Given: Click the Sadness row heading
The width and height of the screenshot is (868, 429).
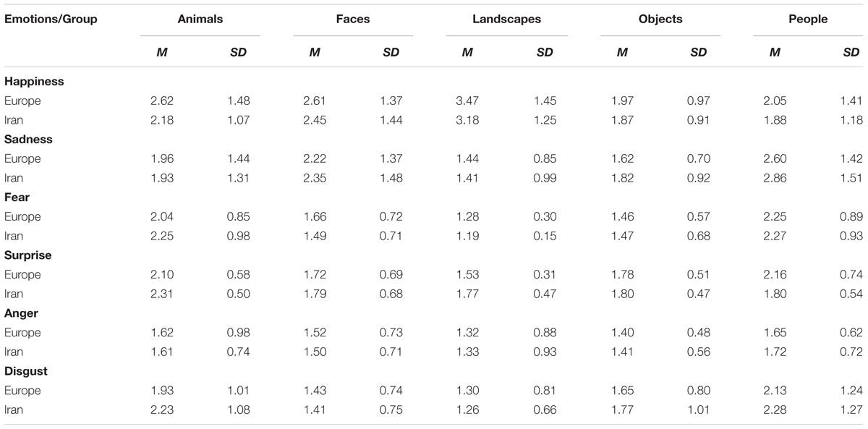Looking at the screenshot, I should pos(28,140).
